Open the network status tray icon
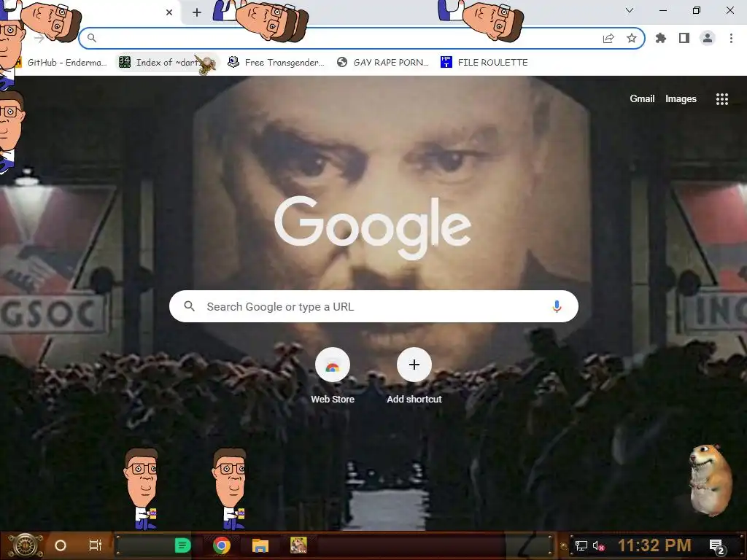 [x=581, y=545]
